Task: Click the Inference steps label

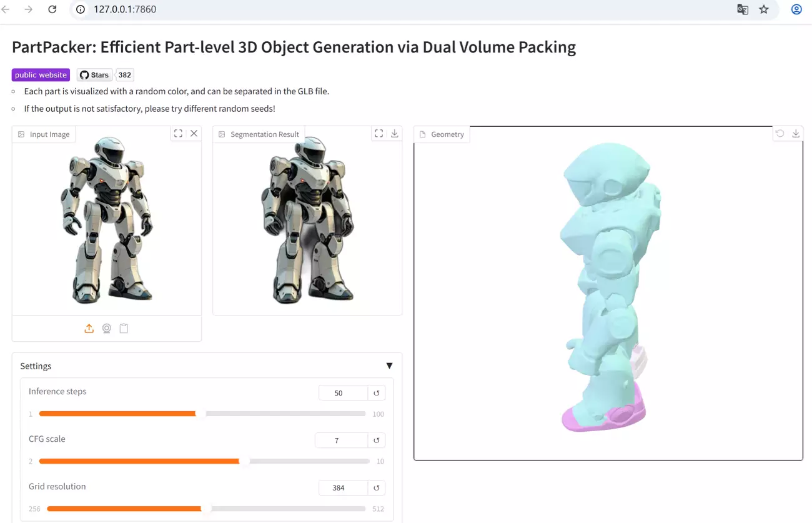Action: click(x=57, y=391)
